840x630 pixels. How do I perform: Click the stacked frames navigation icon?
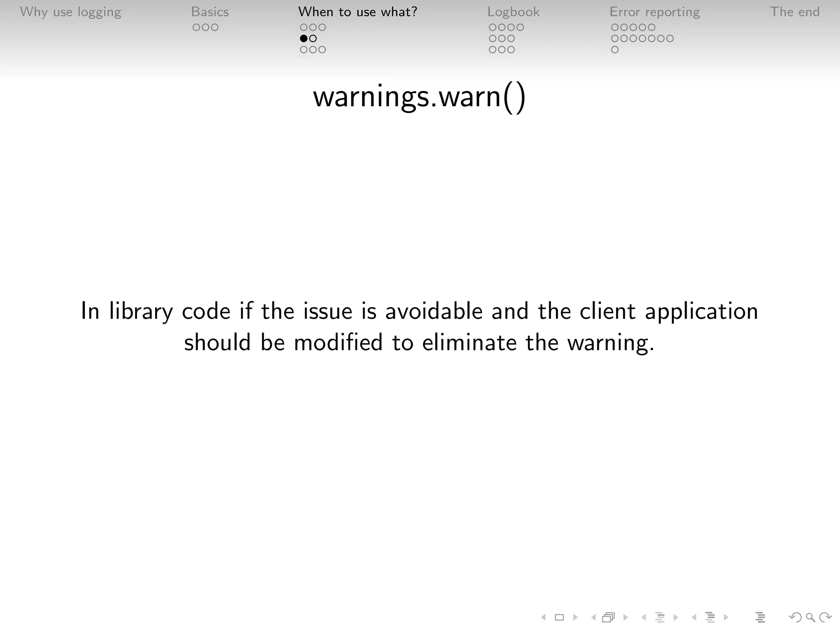click(609, 617)
